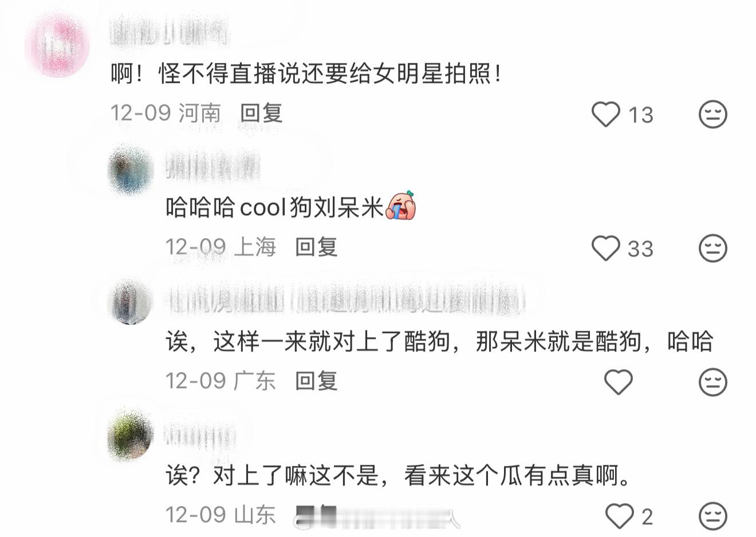Viewport: 756px width, 537px height.
Task: Reply to the 河南 comment via 回复
Action: tap(261, 113)
